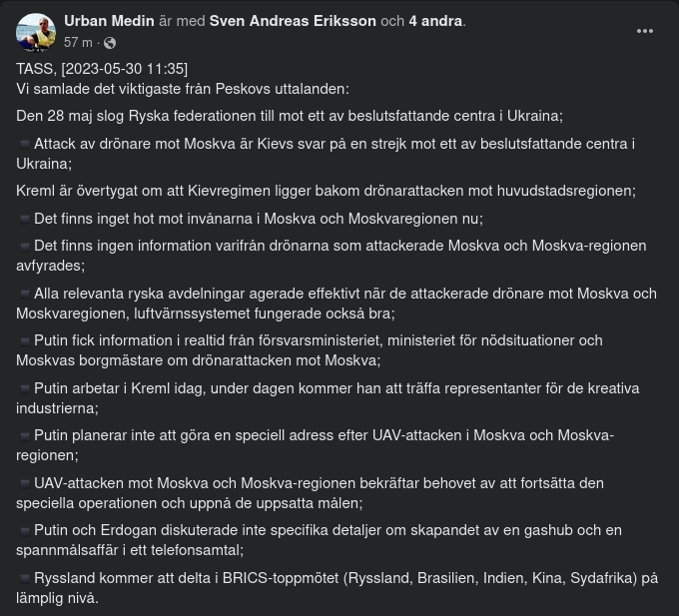
Task: Open the three-dot post options menu
Action: [x=645, y=32]
